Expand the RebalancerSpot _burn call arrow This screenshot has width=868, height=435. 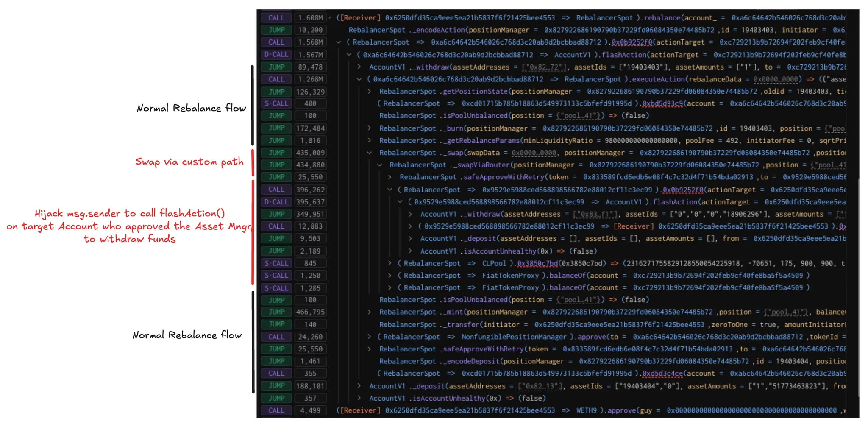(369, 128)
